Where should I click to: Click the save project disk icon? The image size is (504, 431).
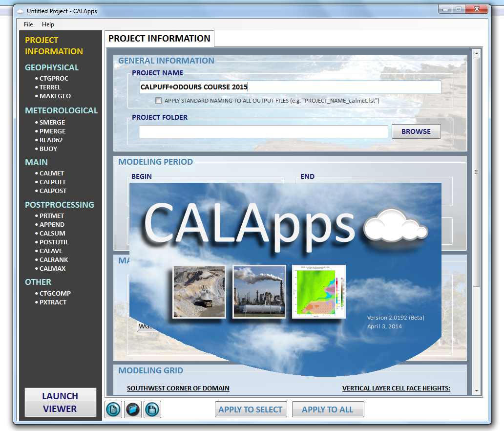coord(152,409)
